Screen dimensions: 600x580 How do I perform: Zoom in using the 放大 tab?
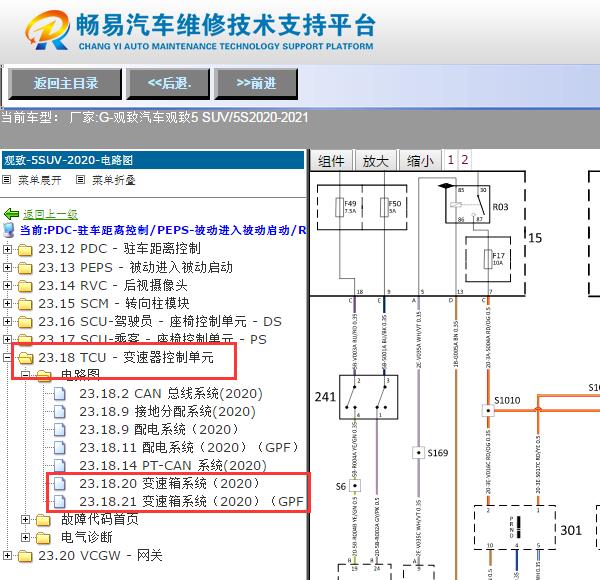[x=375, y=161]
